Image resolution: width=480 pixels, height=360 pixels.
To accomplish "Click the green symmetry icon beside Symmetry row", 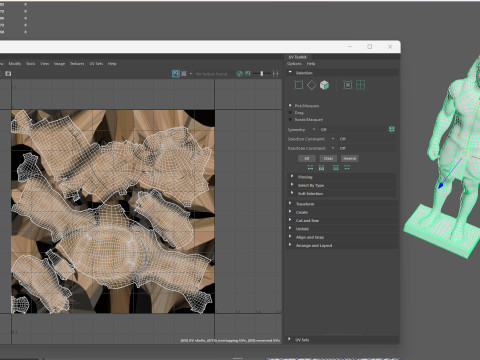I will 392,129.
